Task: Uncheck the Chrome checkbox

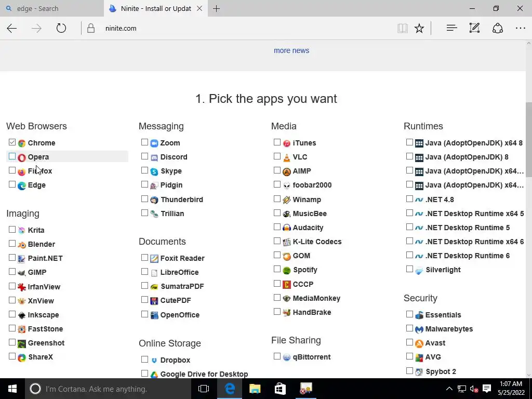Action: (x=12, y=142)
